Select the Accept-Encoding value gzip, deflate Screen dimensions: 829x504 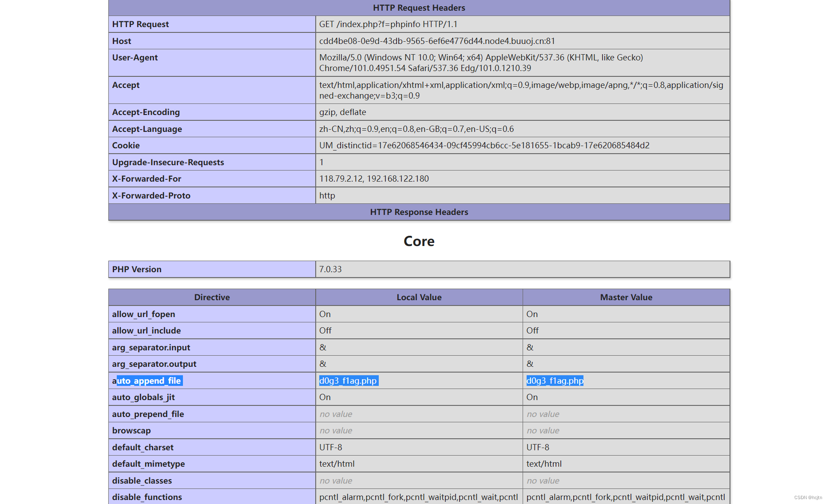[x=342, y=112]
